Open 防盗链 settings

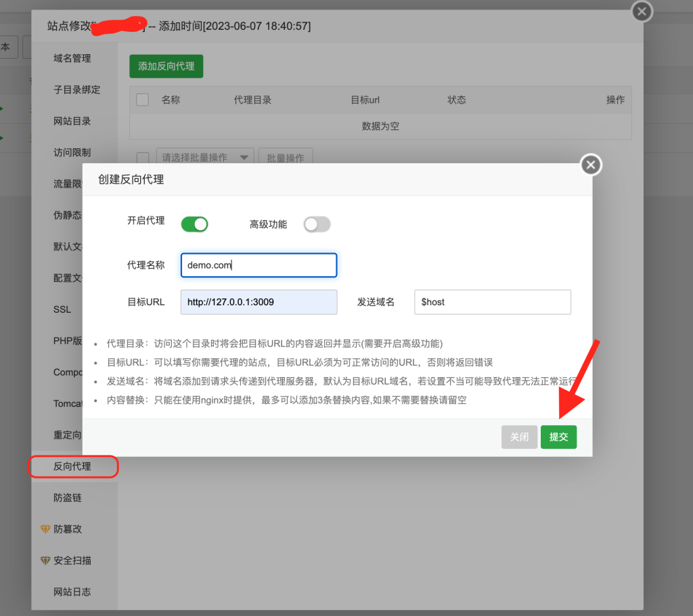click(x=68, y=498)
